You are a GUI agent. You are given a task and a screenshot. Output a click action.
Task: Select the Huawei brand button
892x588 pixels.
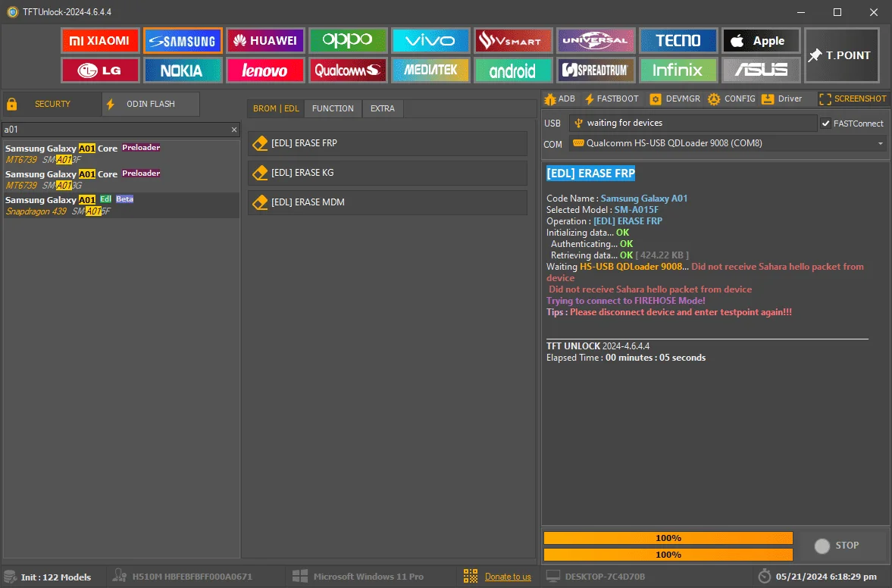[x=266, y=40]
